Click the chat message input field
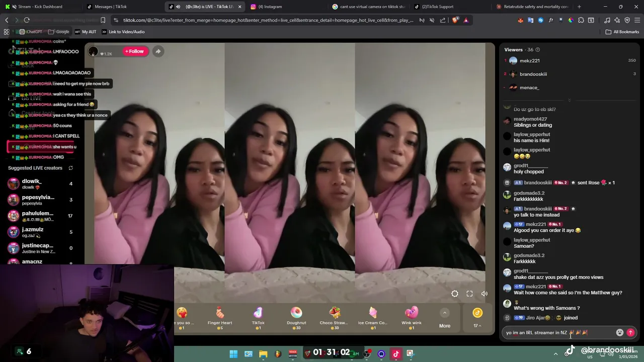The height and width of the screenshot is (362, 644). coord(558,332)
